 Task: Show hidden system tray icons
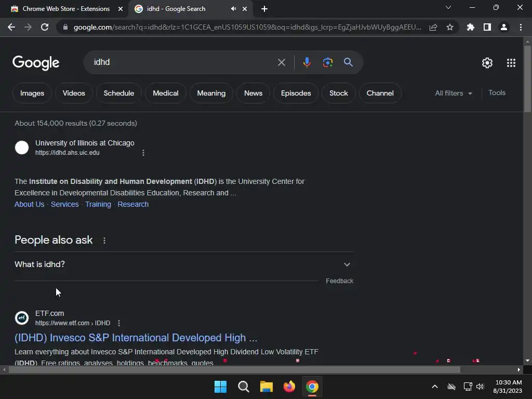coord(435,387)
